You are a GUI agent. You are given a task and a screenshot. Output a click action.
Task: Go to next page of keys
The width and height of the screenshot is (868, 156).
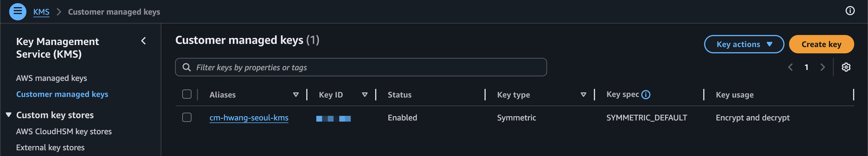(x=823, y=67)
